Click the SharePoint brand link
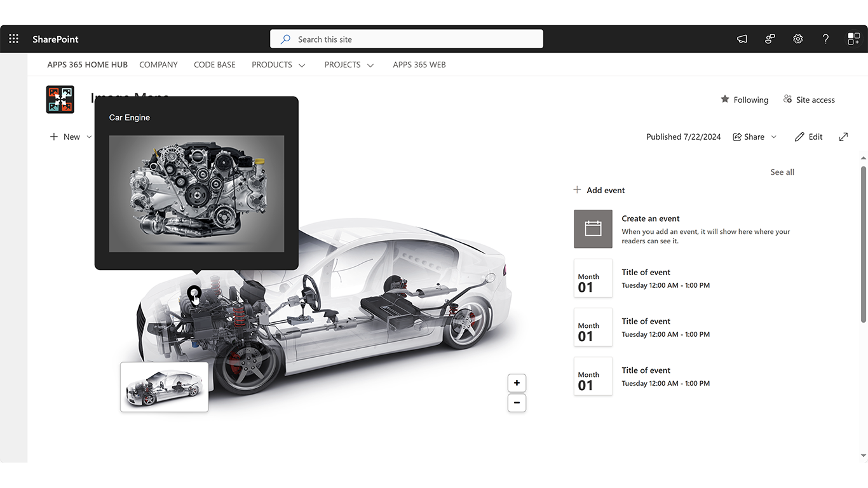 tap(55, 39)
